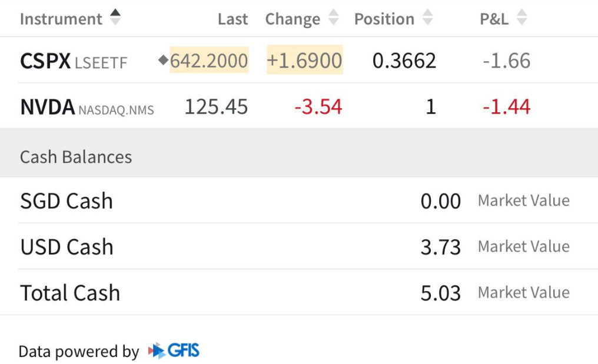Select the Last column header

coord(232,19)
